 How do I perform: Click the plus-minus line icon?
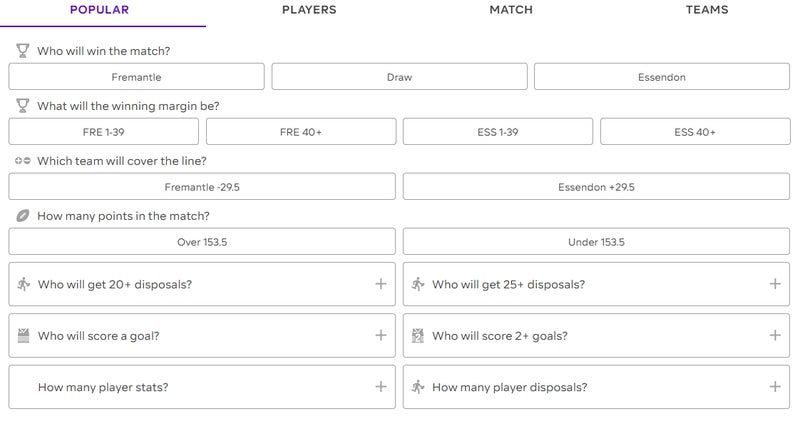point(22,161)
